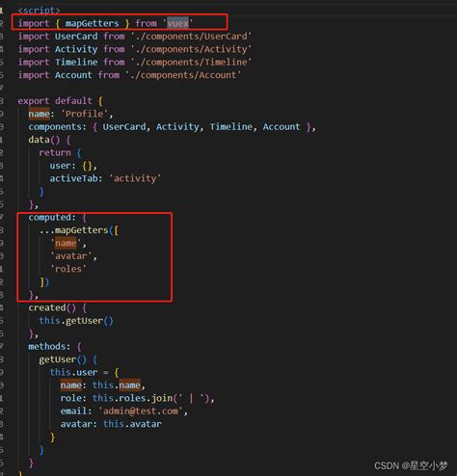
Task: Click the 'this.user =' assignment
Action: [x=79, y=373]
